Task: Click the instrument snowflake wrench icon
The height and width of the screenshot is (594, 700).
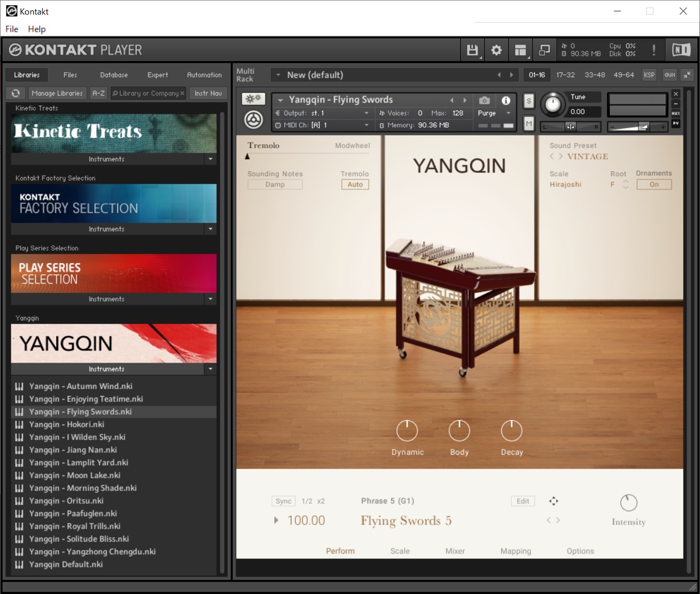Action: coord(253,99)
